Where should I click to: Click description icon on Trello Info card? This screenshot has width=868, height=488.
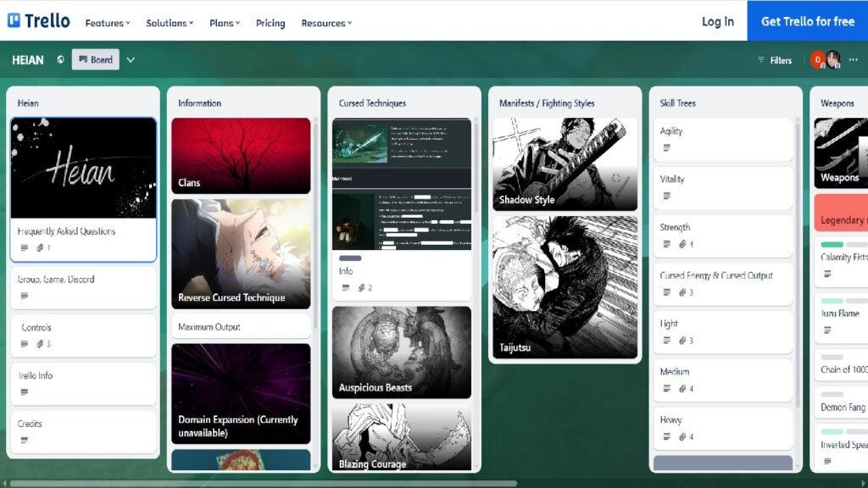point(25,392)
